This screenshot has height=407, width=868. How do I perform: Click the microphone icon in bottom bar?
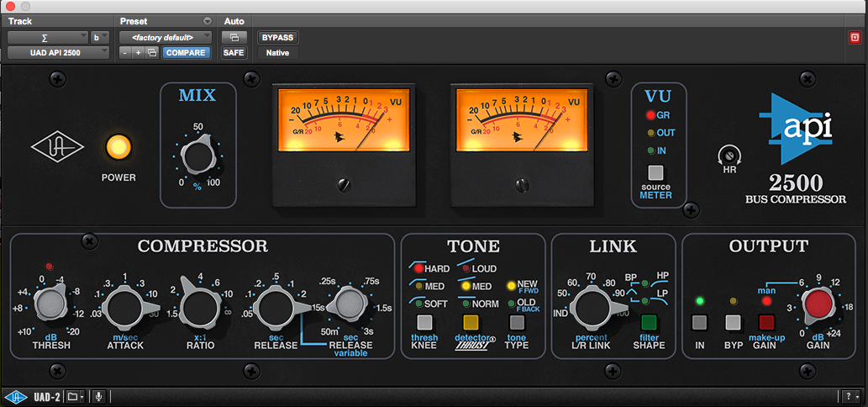pyautogui.click(x=99, y=396)
